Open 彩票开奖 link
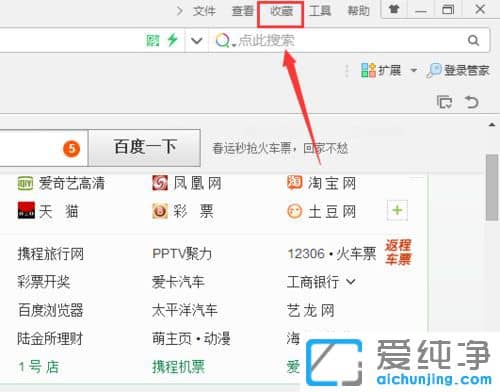 coord(44,282)
